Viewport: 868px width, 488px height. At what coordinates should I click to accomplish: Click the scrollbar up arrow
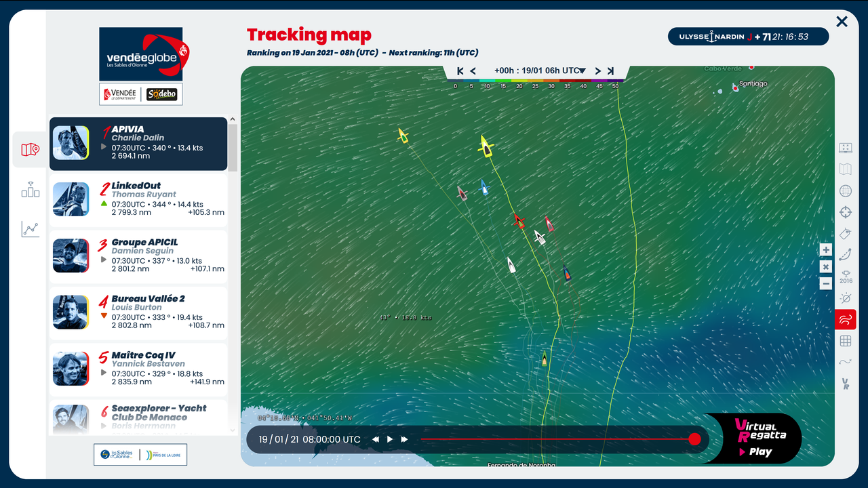233,119
